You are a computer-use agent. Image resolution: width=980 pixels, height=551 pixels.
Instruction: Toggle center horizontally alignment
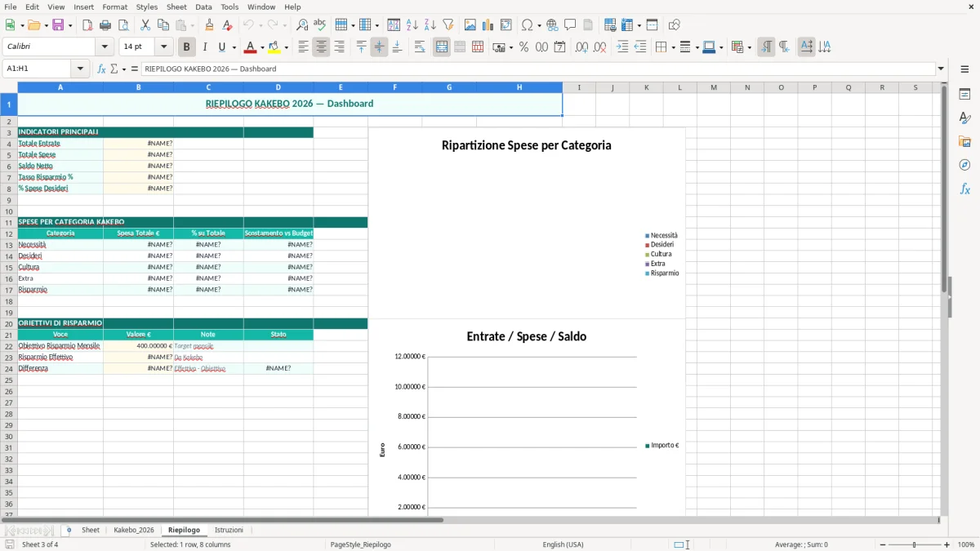pyautogui.click(x=321, y=47)
